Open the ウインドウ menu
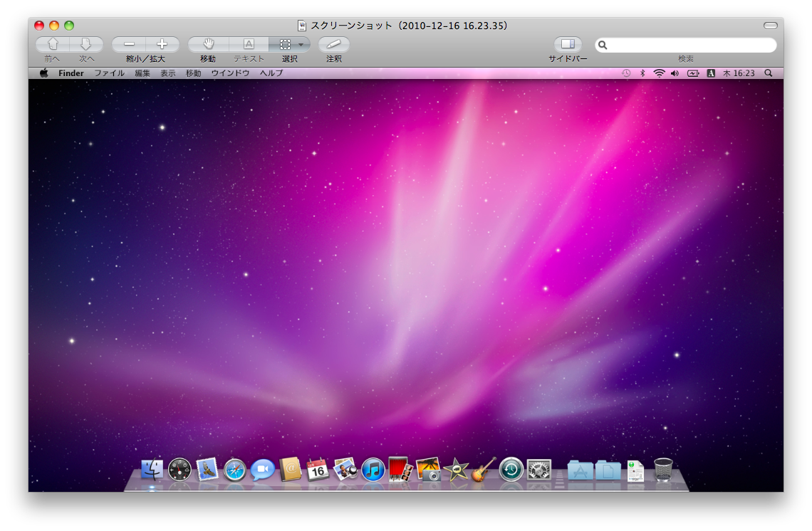Screen dimensions: 812x531 point(231,73)
